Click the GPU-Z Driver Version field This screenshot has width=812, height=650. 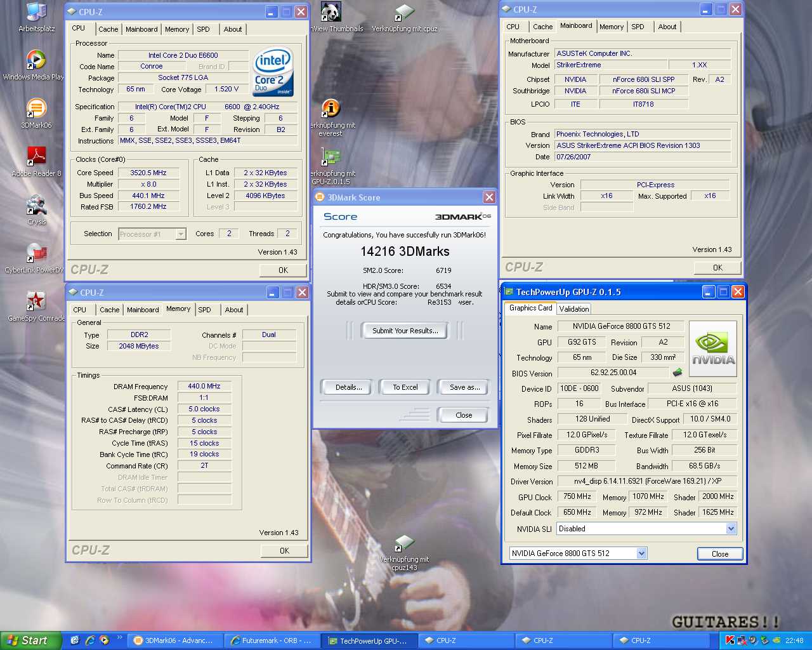[647, 481]
